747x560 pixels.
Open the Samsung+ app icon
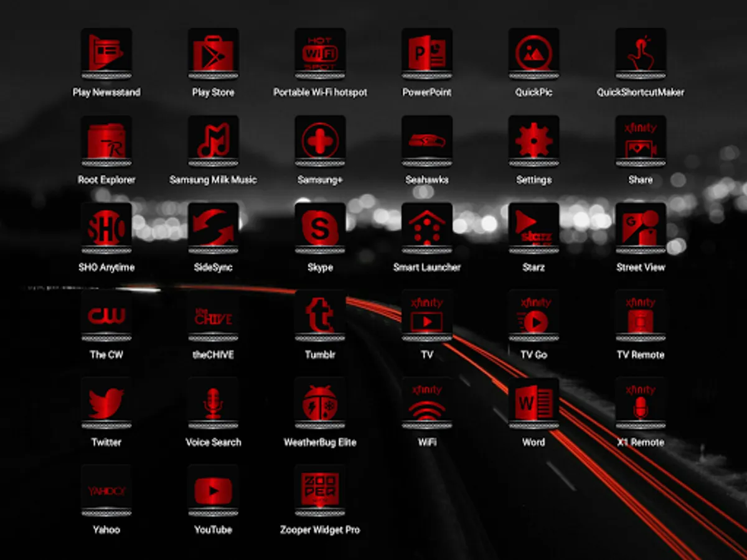[x=320, y=141]
